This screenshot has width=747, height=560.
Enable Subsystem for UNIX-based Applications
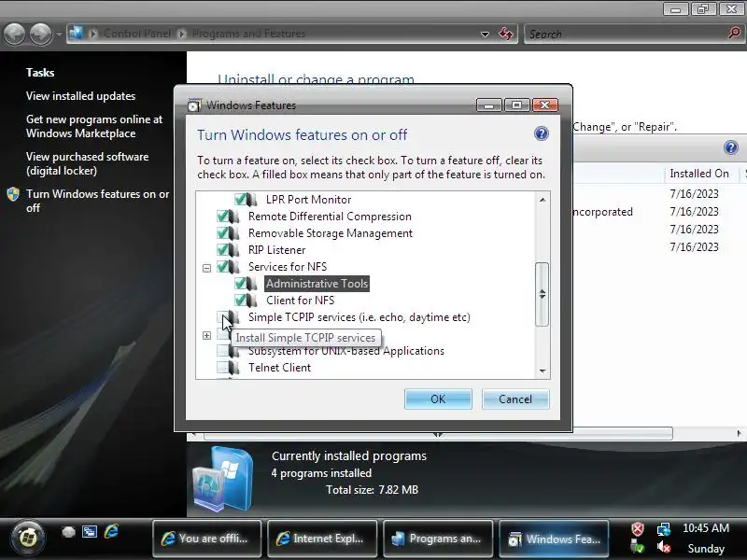point(222,351)
